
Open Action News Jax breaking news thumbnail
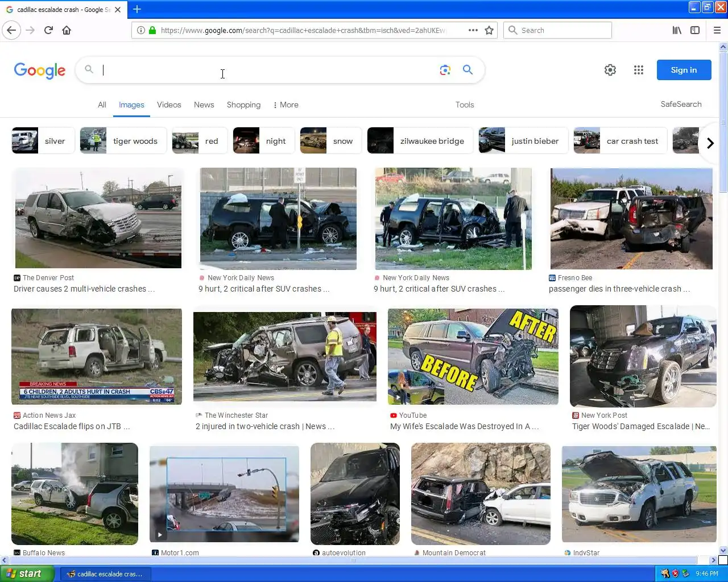click(x=97, y=356)
